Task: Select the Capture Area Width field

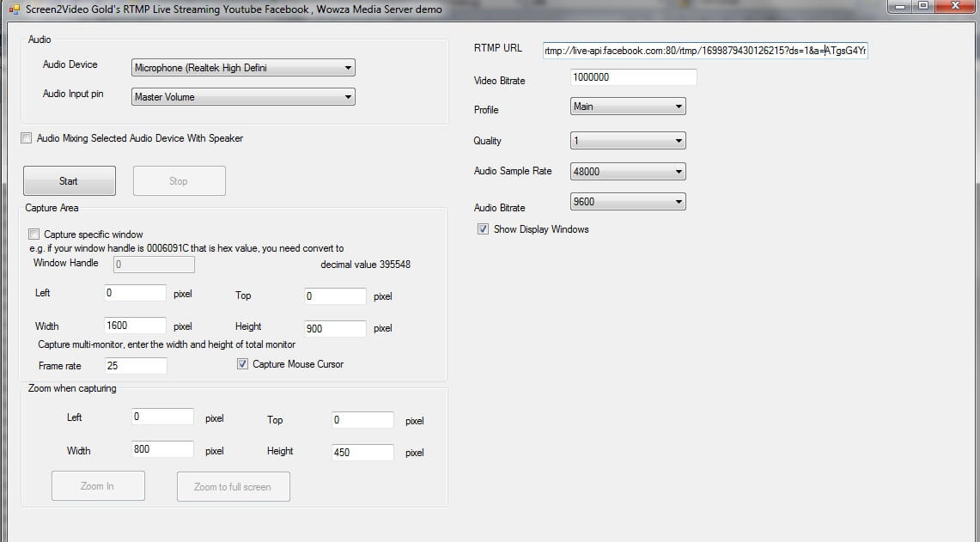Action: pyautogui.click(x=135, y=326)
